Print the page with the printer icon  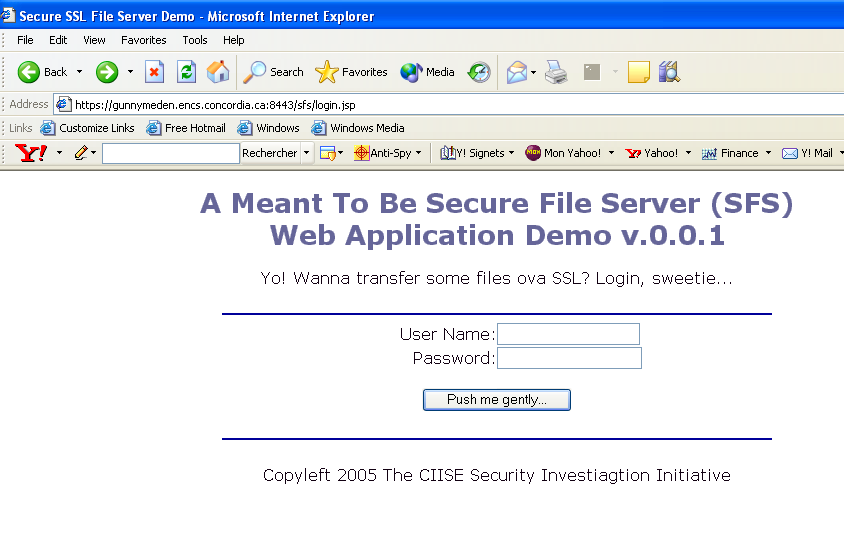click(x=556, y=72)
